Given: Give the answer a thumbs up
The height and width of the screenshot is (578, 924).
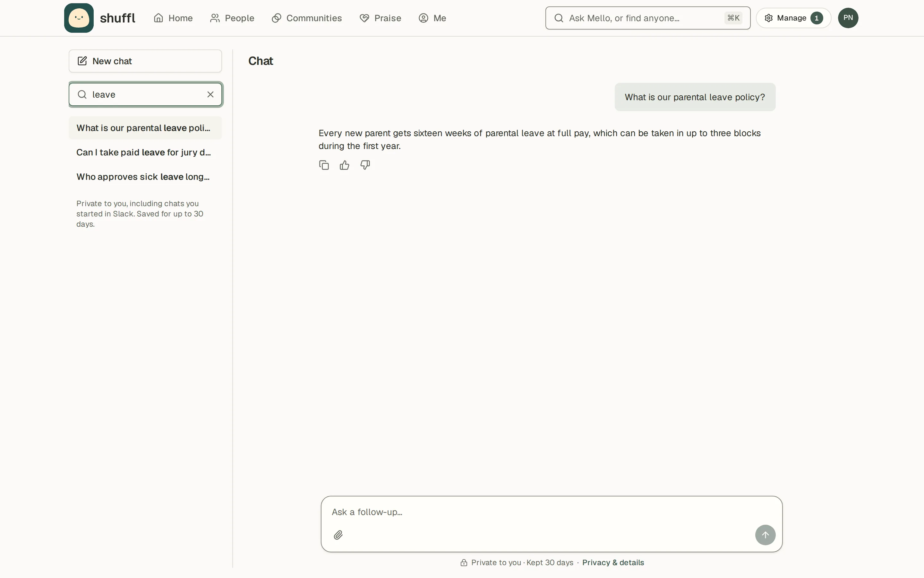Looking at the screenshot, I should 344,165.
